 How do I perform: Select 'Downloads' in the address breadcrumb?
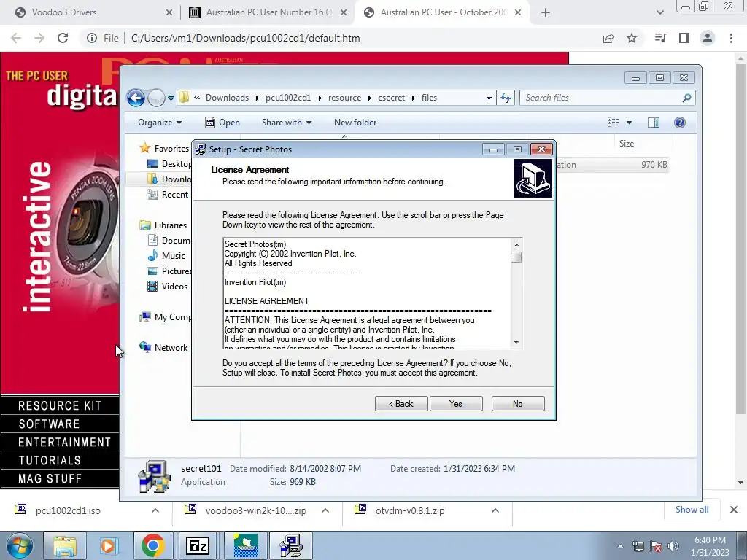point(228,98)
